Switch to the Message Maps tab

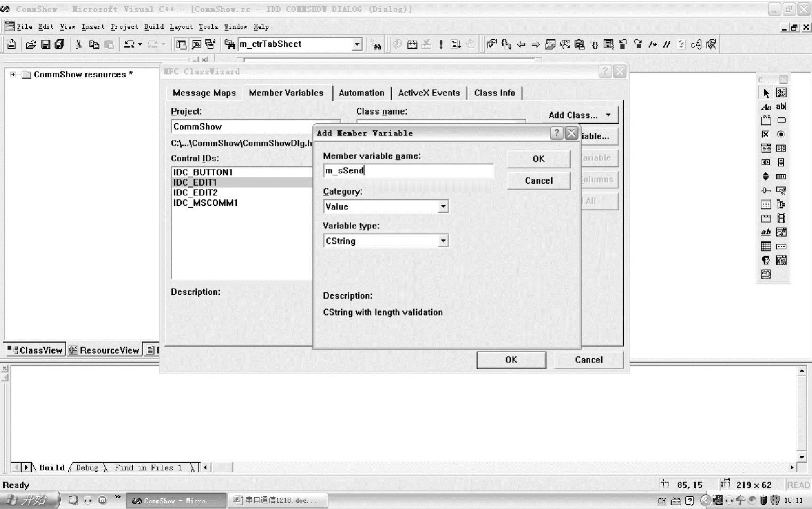click(x=204, y=93)
